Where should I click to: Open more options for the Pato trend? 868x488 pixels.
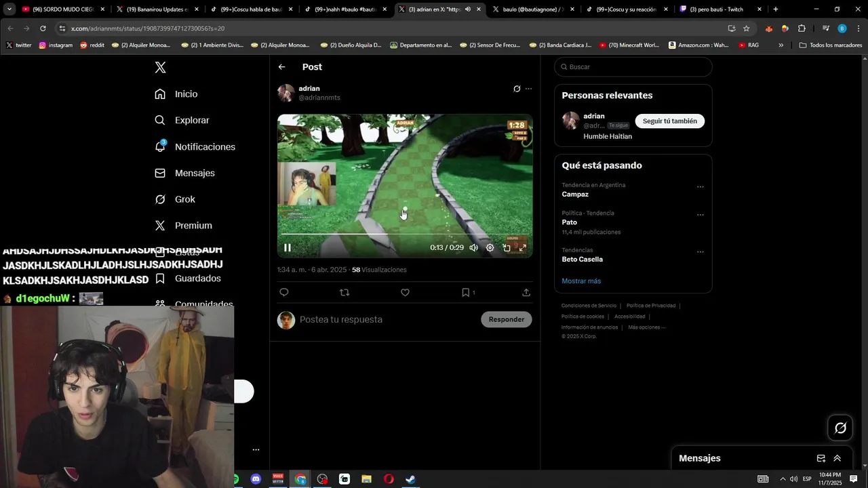point(701,215)
